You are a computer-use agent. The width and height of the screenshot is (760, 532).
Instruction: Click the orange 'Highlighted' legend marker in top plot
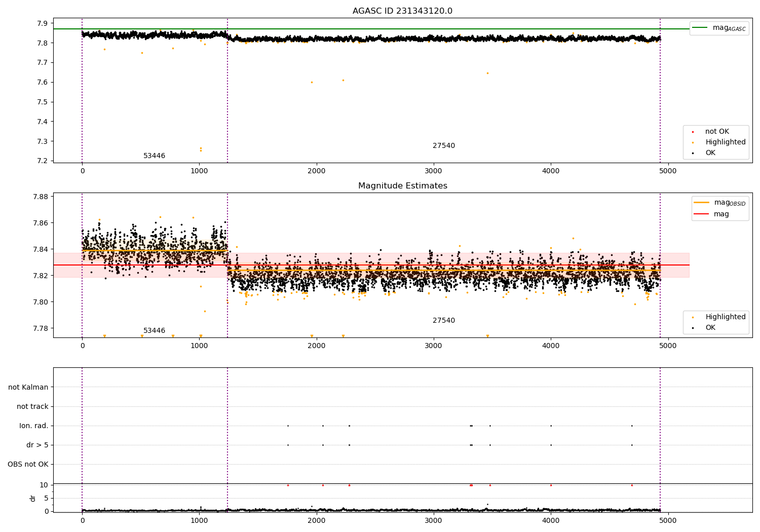(693, 142)
